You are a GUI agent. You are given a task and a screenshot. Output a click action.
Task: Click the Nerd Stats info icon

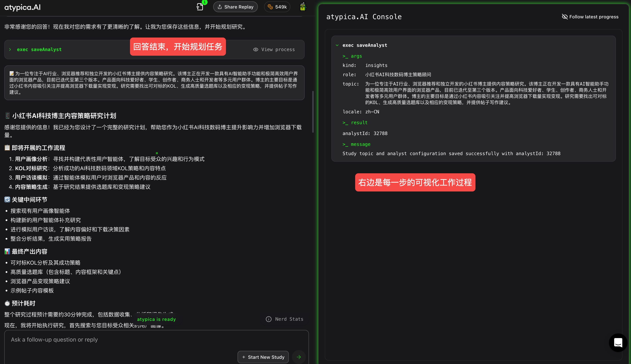(268, 319)
